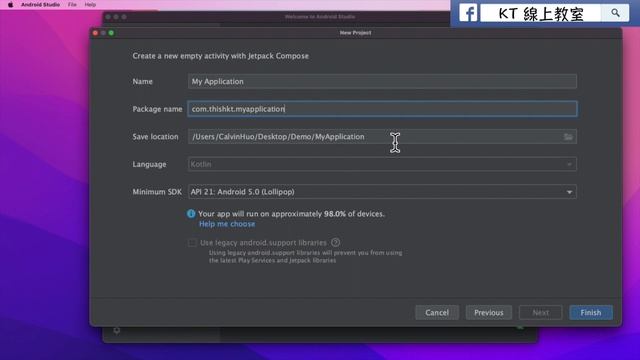640x360 pixels.
Task: Click the green zoom button of New Project
Action: [x=111, y=33]
